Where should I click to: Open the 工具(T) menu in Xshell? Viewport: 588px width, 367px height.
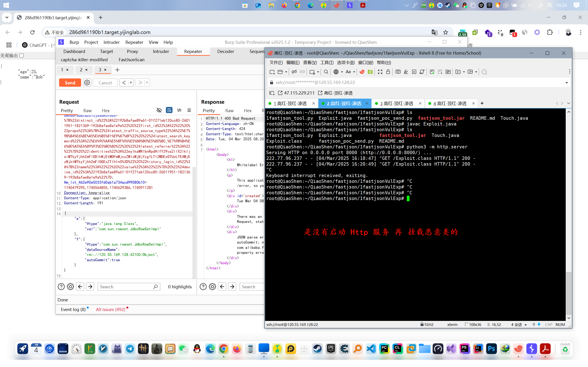click(327, 63)
